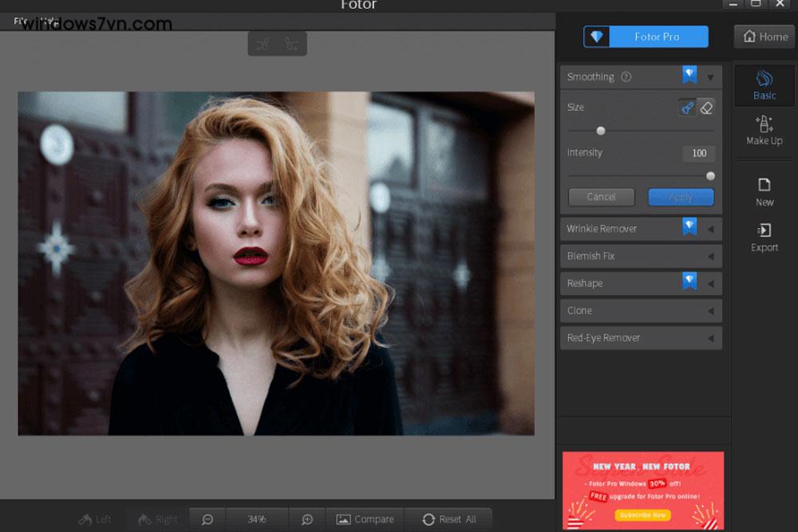Screen dimensions: 798x532
Task: Expand the Reshape section
Action: [710, 283]
